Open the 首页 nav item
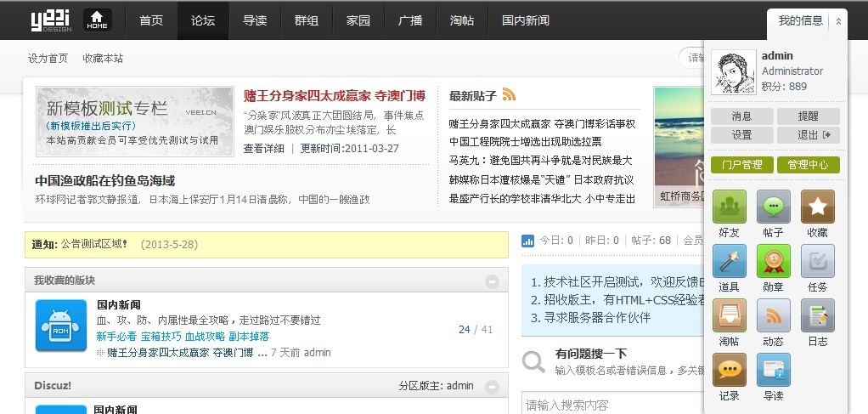The width and height of the screenshot is (868, 414). click(x=151, y=20)
